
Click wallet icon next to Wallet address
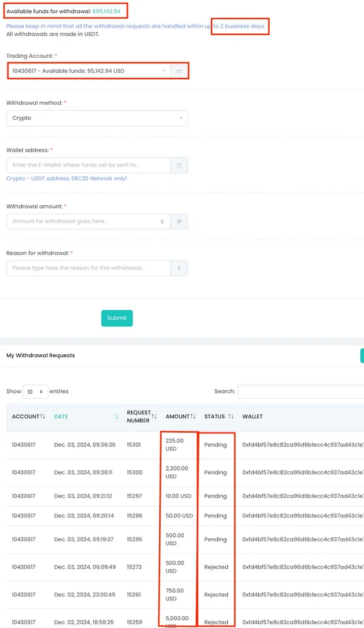[179, 165]
